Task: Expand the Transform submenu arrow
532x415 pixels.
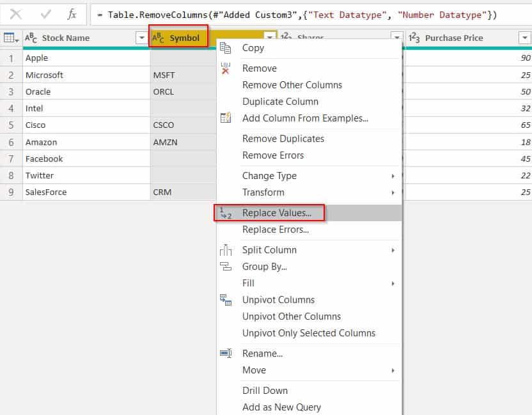Action: 393,192
